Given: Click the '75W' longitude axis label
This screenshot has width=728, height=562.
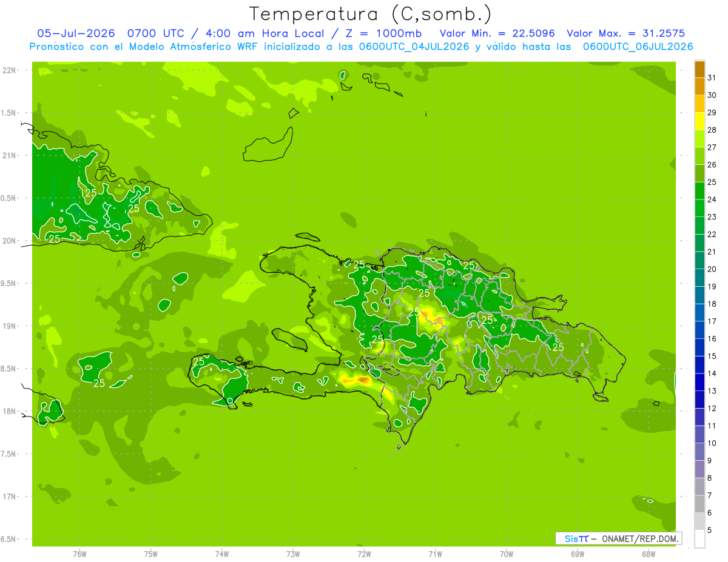Looking at the screenshot, I should click(151, 554).
